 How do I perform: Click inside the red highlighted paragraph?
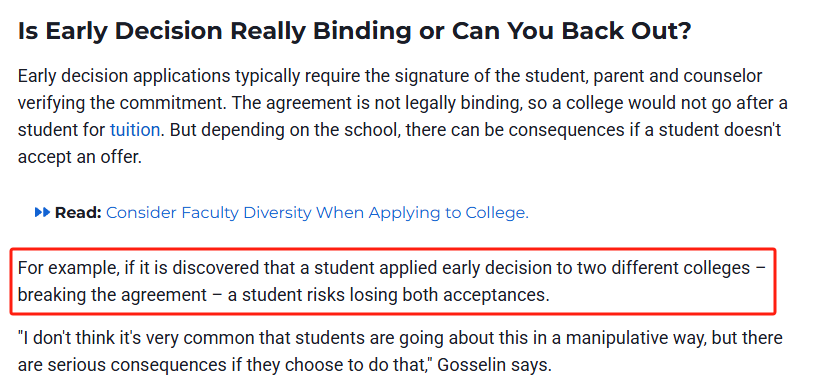[393, 282]
